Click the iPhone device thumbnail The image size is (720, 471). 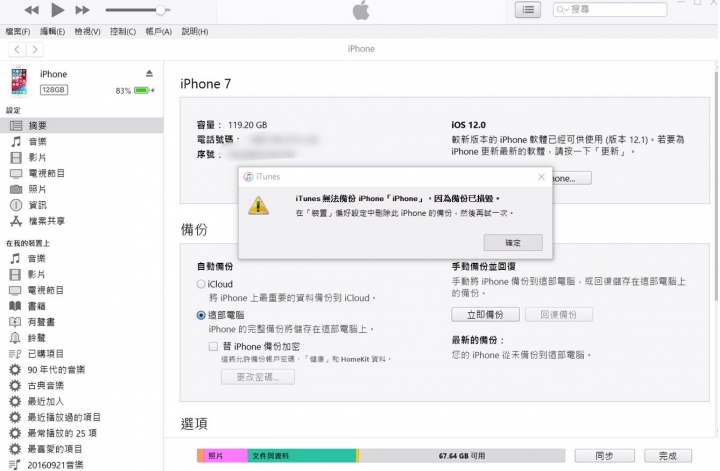[19, 81]
